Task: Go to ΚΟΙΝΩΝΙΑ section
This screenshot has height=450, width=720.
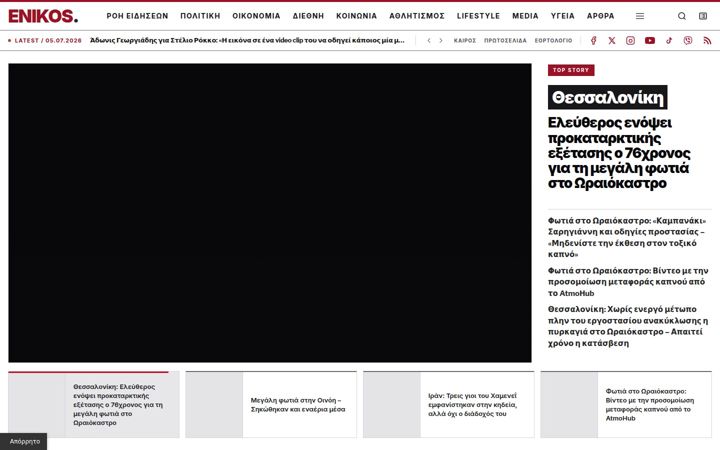Action: (x=356, y=16)
